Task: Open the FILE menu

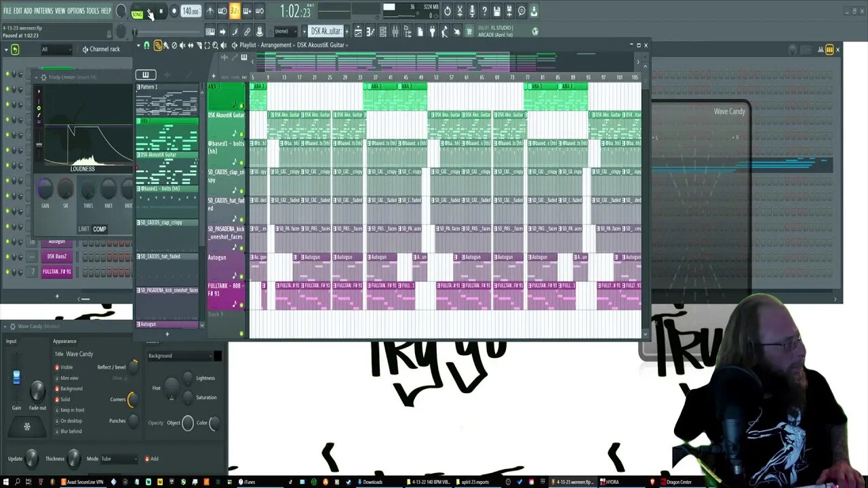Action: coord(7,11)
